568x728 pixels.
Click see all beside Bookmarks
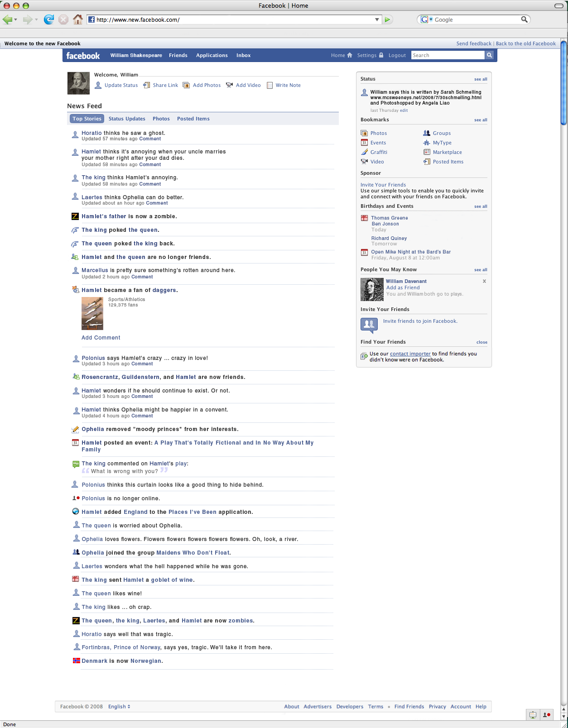pos(481,120)
